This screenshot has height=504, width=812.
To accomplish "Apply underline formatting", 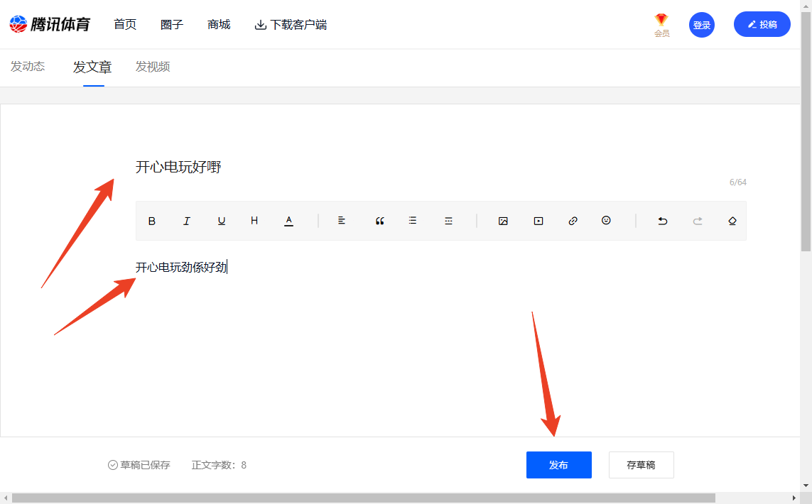I will (222, 221).
